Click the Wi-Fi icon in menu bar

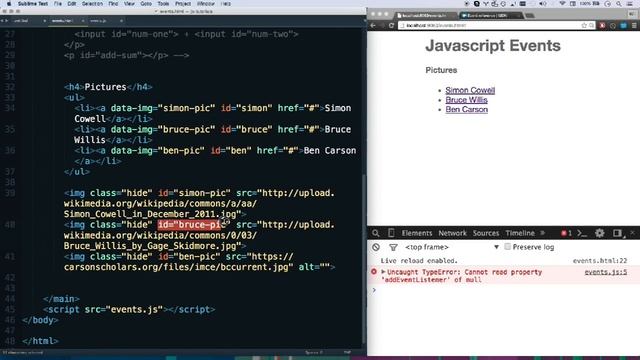[562, 4]
